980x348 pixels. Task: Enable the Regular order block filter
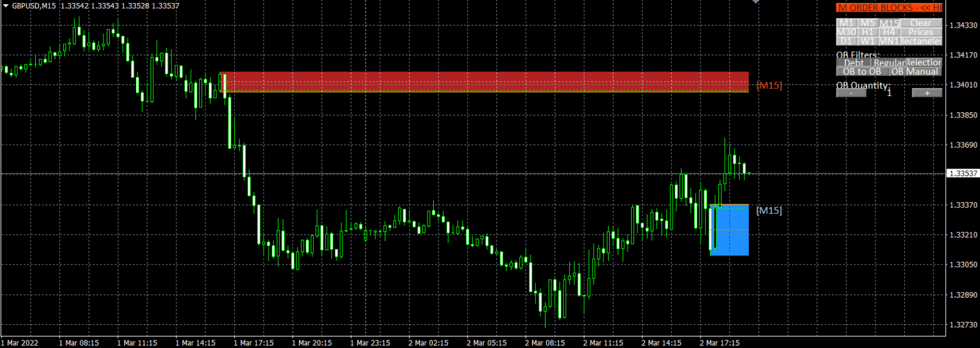click(x=889, y=63)
